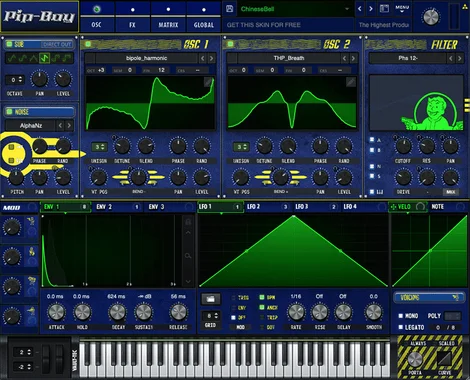The width and height of the screenshot is (470, 380).
Task: Enable the LFO TRIG mode
Action: coord(233,297)
